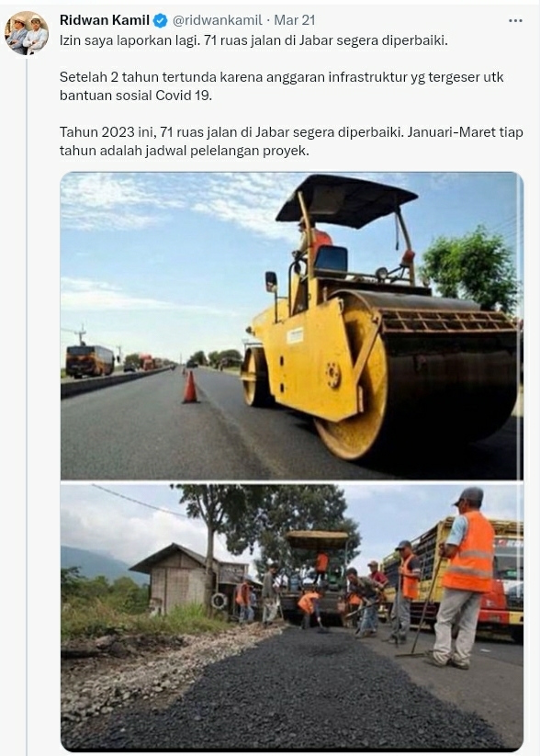Open the road workers asphalt photo
The width and height of the screenshot is (540, 756).
292,617
